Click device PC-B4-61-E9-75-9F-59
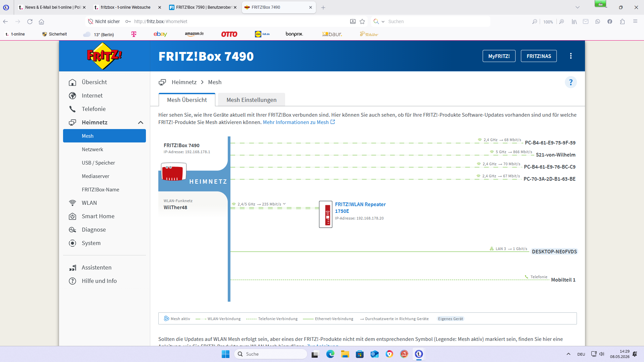Screen dimensions: 644x362 (550, 143)
